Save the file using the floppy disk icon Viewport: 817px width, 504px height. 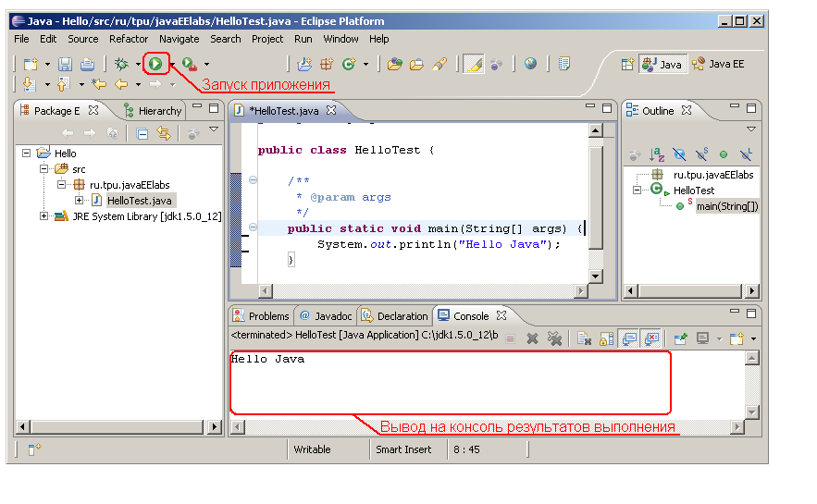(65, 64)
